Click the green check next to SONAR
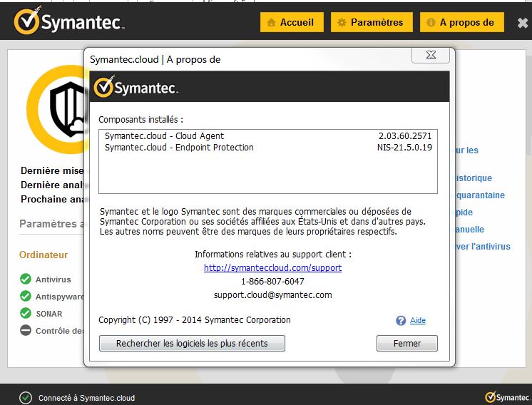The height and width of the screenshot is (405, 532). coord(26,313)
